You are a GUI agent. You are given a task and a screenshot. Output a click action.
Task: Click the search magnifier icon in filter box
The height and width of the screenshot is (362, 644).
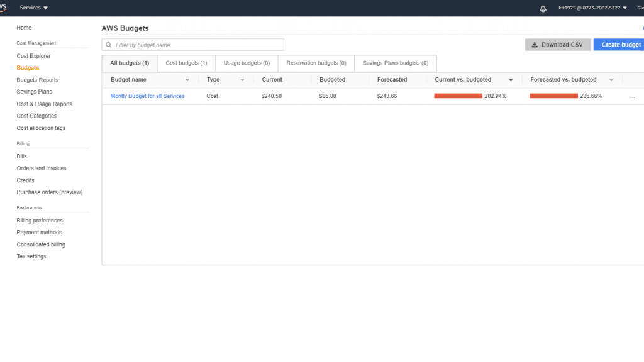click(109, 45)
